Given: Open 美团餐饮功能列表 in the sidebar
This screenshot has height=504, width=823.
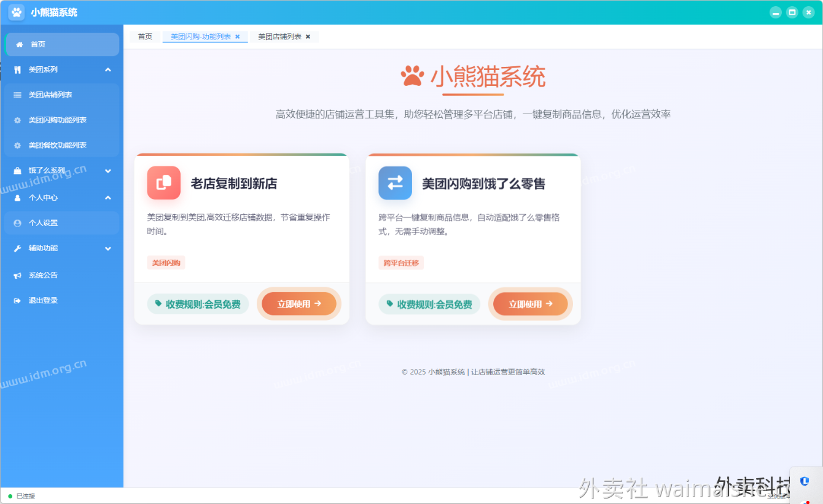Looking at the screenshot, I should 61,145.
